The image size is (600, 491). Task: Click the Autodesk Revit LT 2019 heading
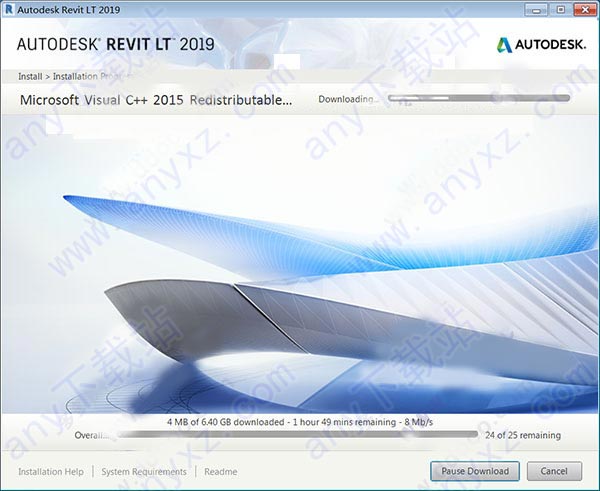pos(116,44)
